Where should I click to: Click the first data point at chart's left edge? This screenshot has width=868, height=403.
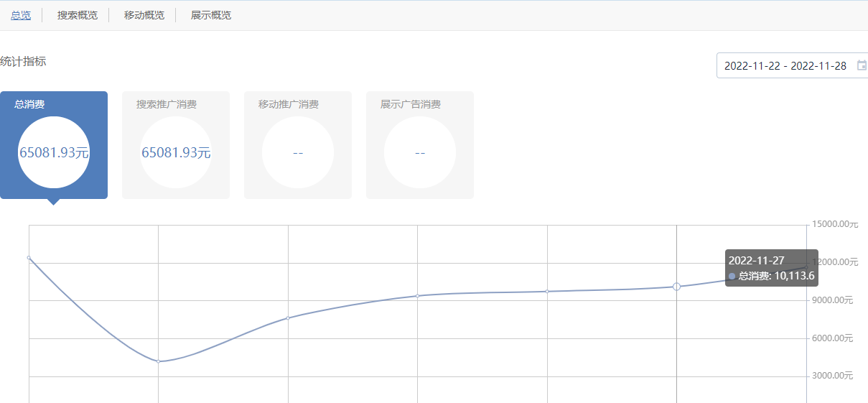click(x=29, y=257)
